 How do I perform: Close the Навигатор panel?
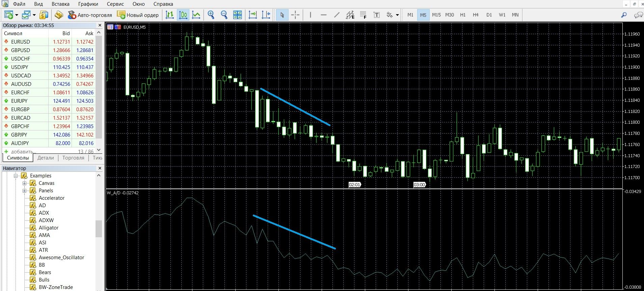coord(100,168)
